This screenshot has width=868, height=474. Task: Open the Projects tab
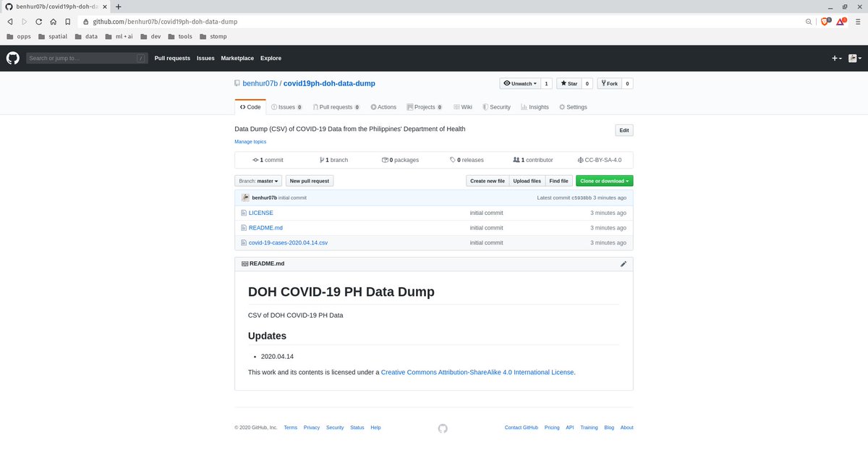click(425, 107)
